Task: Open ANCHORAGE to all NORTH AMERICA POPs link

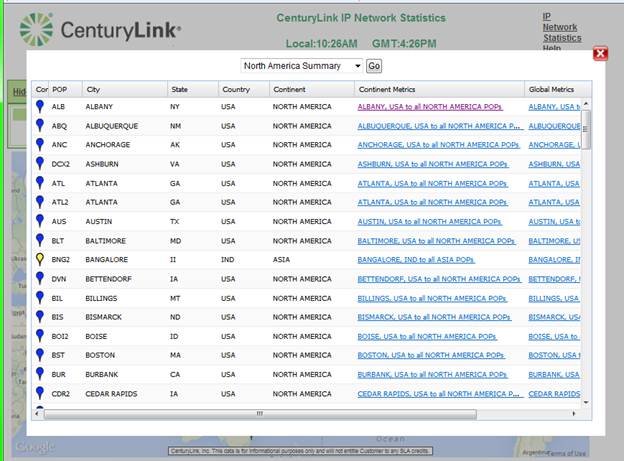Action: [438, 145]
